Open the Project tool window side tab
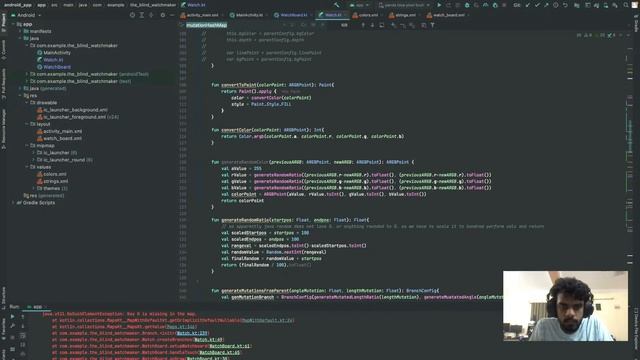640x360 pixels. pyautogui.click(x=3, y=23)
